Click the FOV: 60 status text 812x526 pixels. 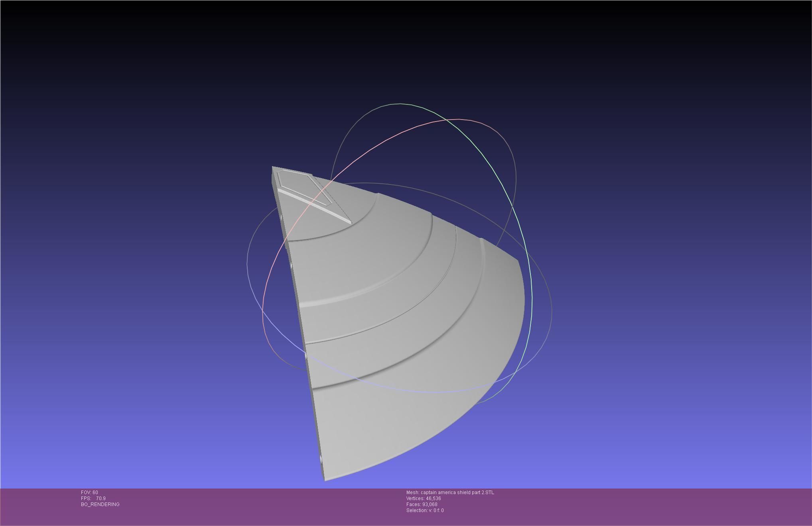tap(89, 493)
